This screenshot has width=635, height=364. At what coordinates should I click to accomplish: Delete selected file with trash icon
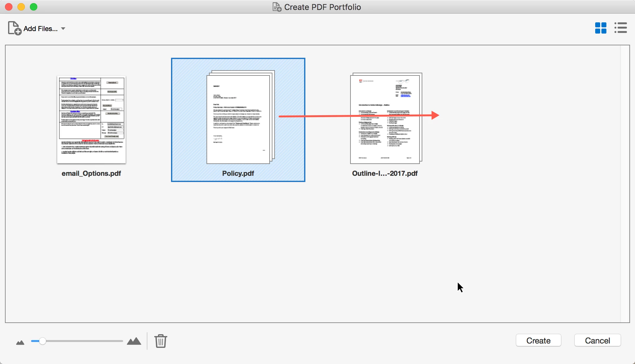161,341
